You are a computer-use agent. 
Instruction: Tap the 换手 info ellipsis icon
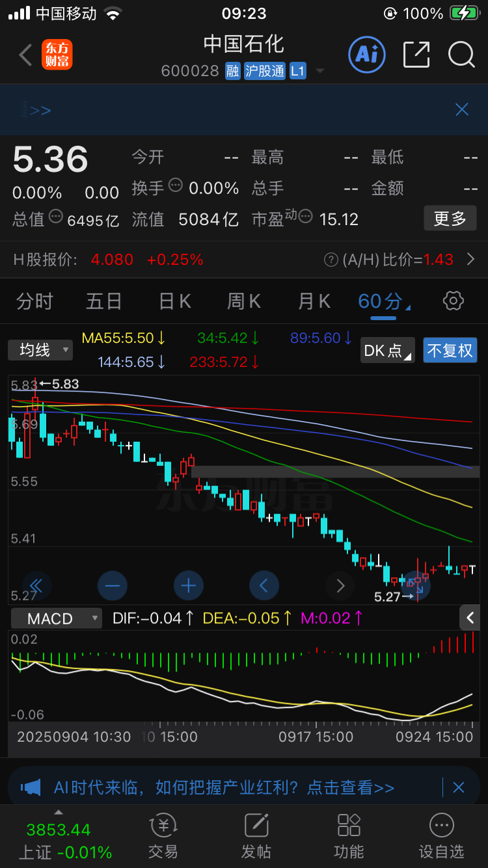pyautogui.click(x=175, y=185)
